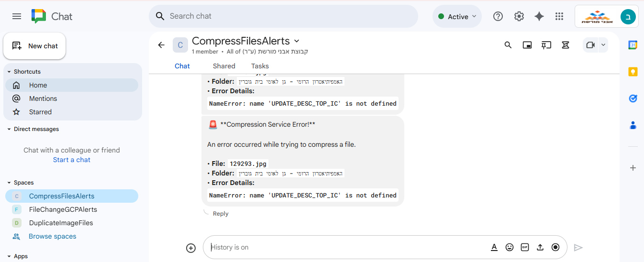Viewport: 644px width, 262px height.
Task: Open the Active status dropdown
Action: [457, 16]
